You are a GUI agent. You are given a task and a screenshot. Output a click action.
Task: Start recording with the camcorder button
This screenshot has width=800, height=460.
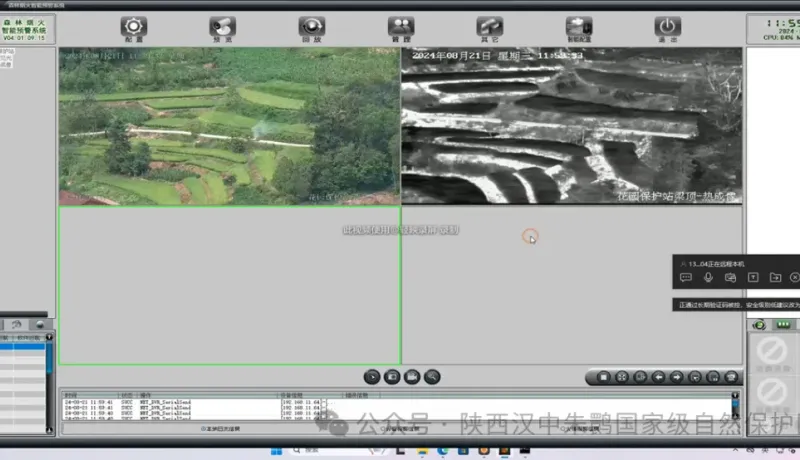(412, 377)
